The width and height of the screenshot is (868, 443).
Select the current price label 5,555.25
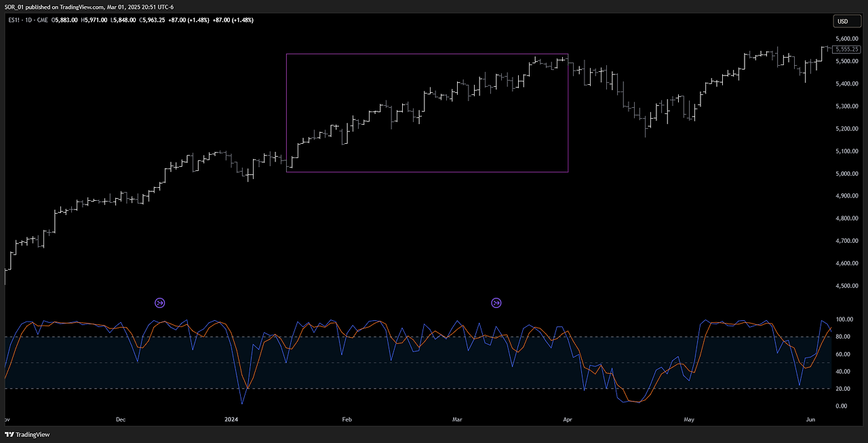point(848,49)
